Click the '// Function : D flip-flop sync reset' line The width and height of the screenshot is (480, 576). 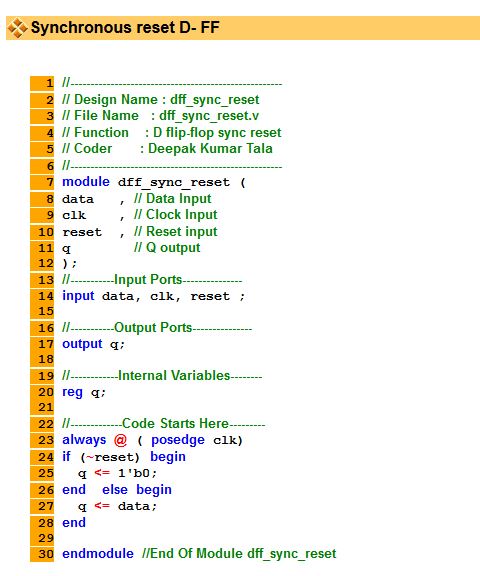pos(172,133)
